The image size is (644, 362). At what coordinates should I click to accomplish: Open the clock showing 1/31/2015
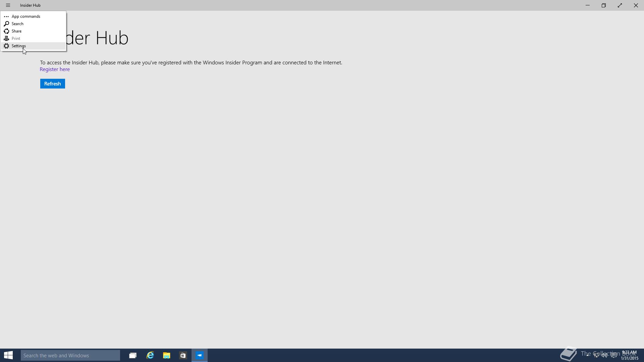(x=629, y=355)
